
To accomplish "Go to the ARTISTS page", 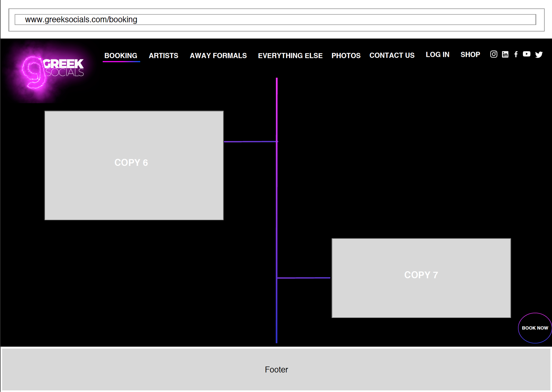I will (163, 55).
